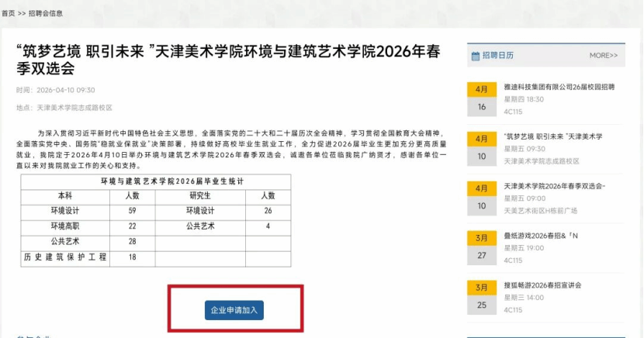Viewport: 644px width, 338px height.
Task: Select the 3月 25 date badge
Action: coord(482,298)
